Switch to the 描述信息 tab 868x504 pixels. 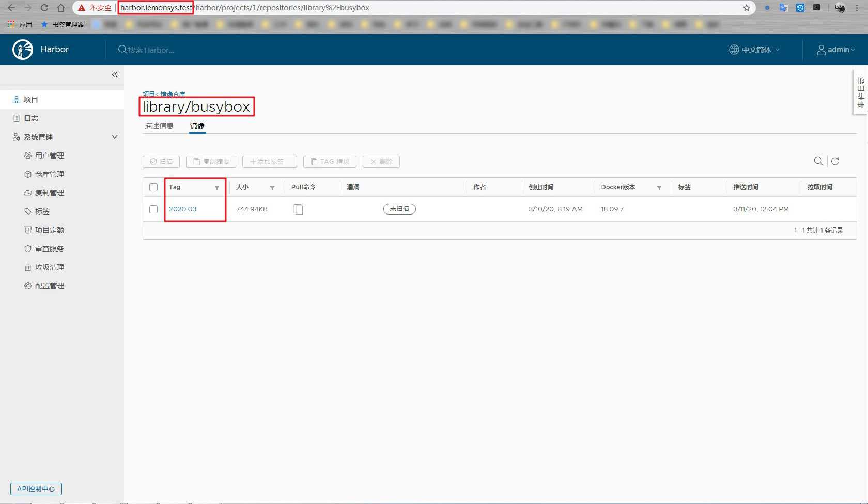159,126
